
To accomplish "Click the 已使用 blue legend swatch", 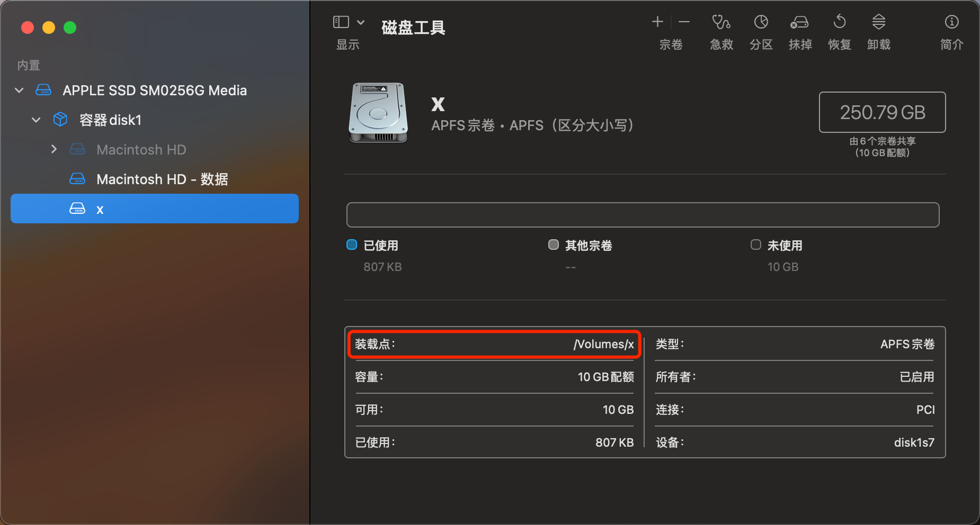I will (352, 245).
